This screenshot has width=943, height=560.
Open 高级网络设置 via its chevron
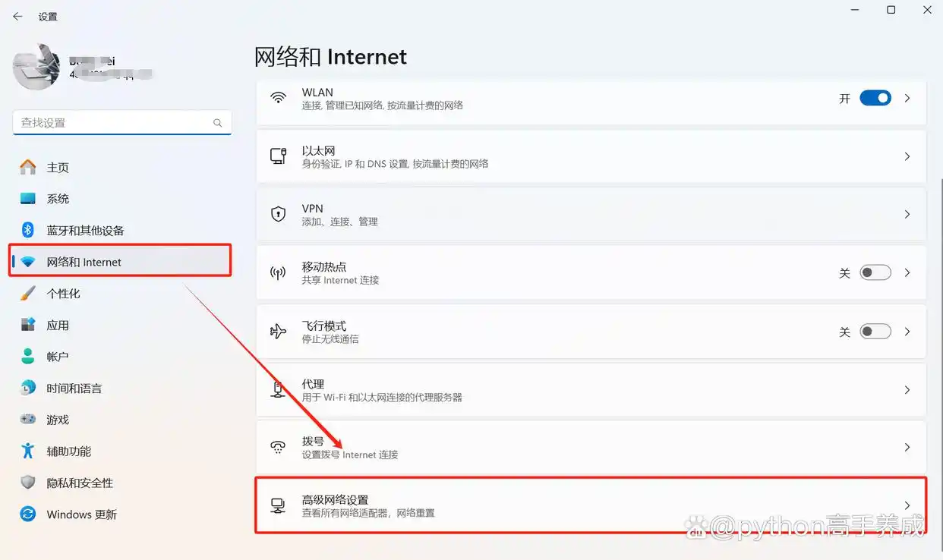pos(907,505)
